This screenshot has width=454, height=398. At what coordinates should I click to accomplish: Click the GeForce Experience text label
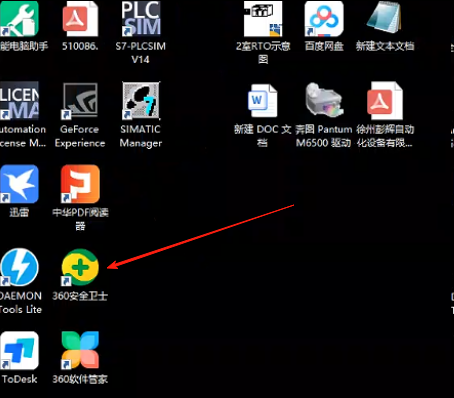80,136
